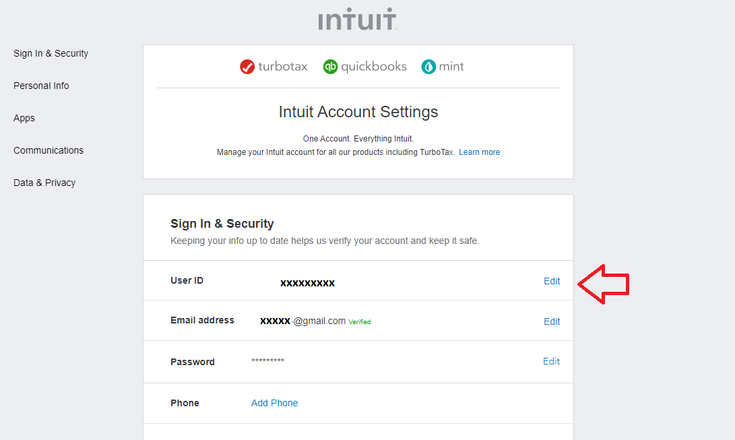Click the masked password asterisks
Viewport: 735px width, 440px height.
coord(268,360)
